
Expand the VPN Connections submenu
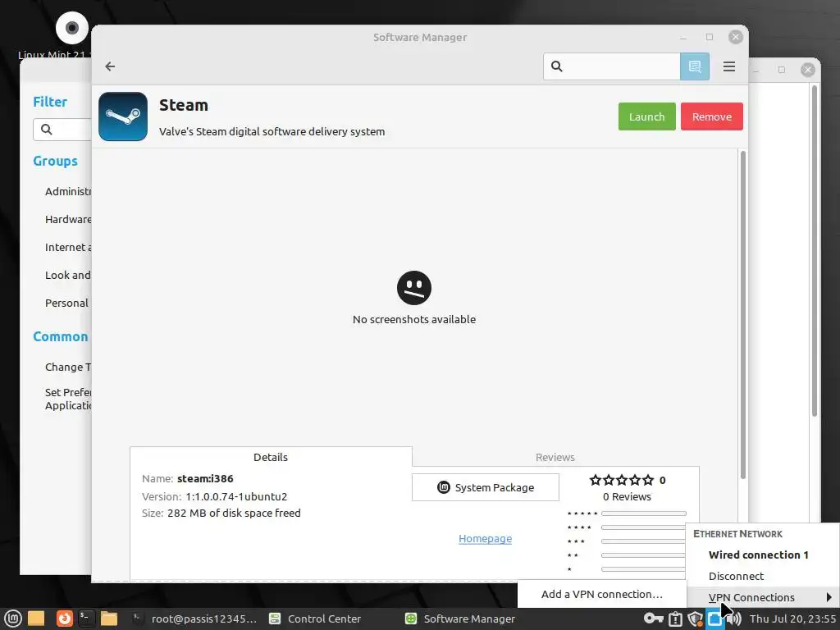click(763, 597)
